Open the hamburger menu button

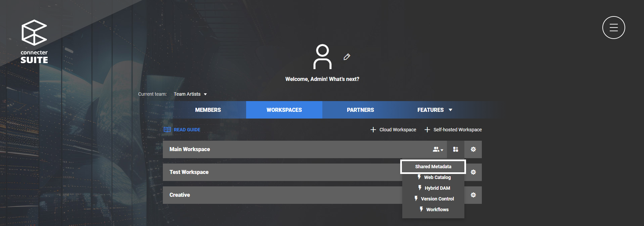[x=613, y=28]
